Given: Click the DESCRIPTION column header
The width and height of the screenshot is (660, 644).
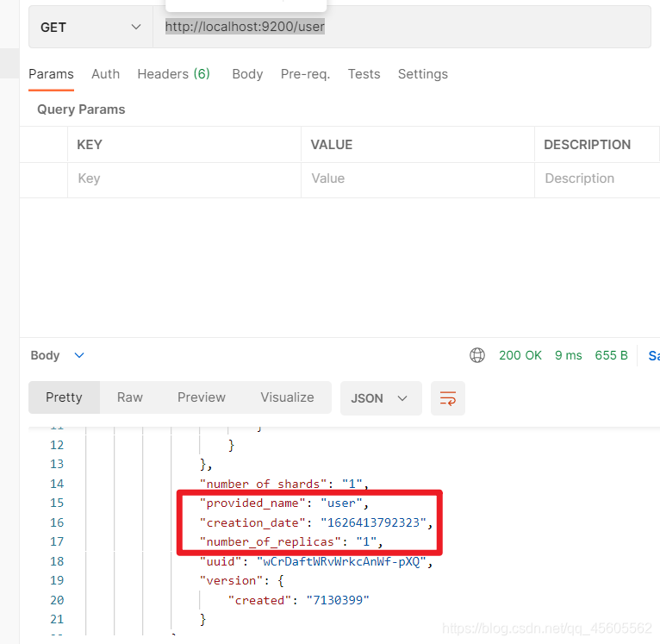Looking at the screenshot, I should click(x=587, y=145).
